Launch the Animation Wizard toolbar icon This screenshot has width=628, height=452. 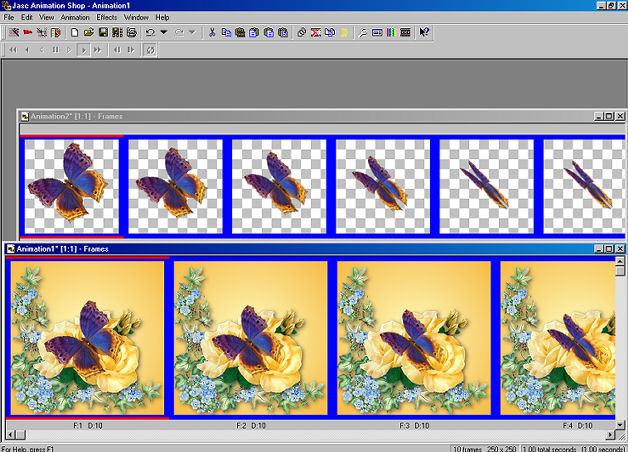[x=14, y=32]
